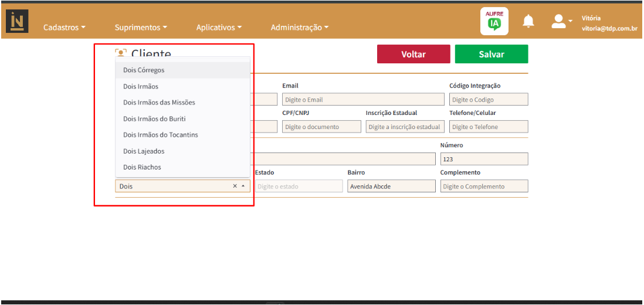Open the Cadastros dropdown menu

[65, 28]
